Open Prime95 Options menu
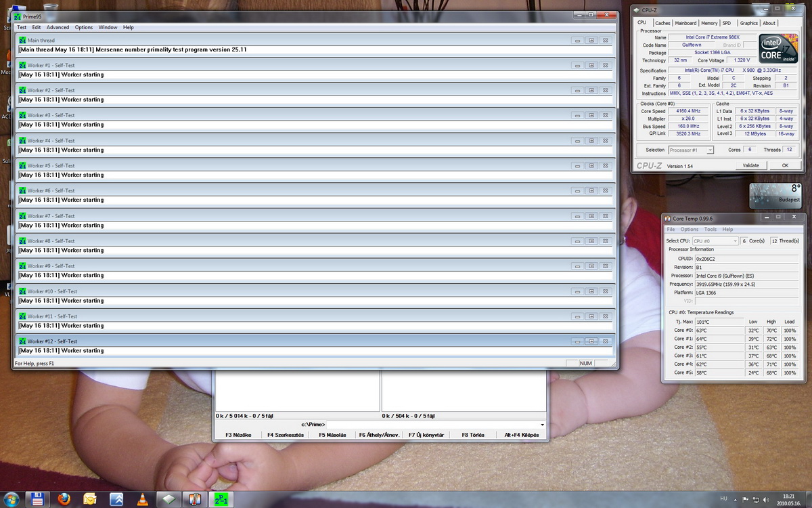Viewport: 812px width, 508px height. [x=84, y=27]
